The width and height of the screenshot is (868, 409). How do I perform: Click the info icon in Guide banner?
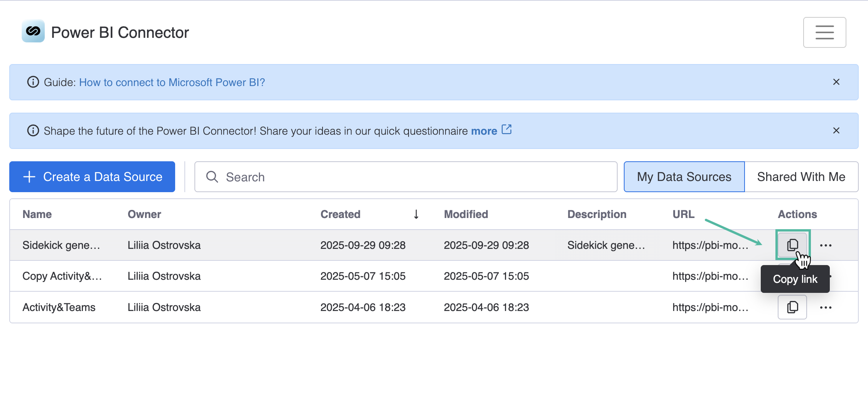[x=33, y=82]
